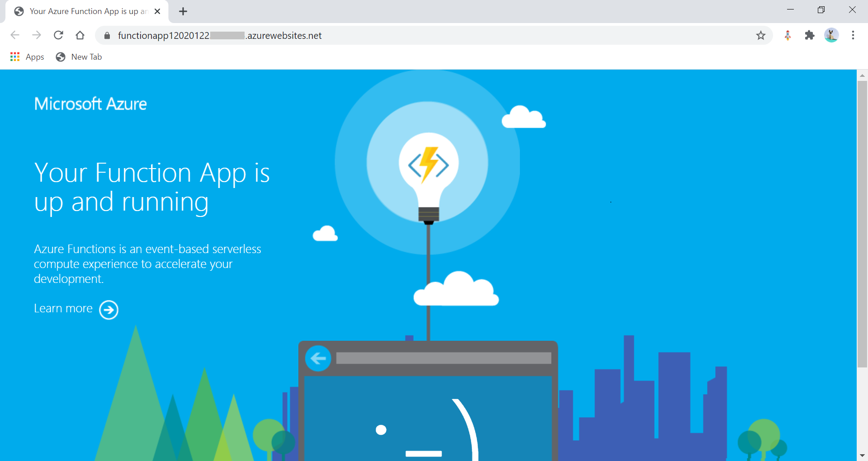Open Chrome's three-dot menu

(x=853, y=35)
